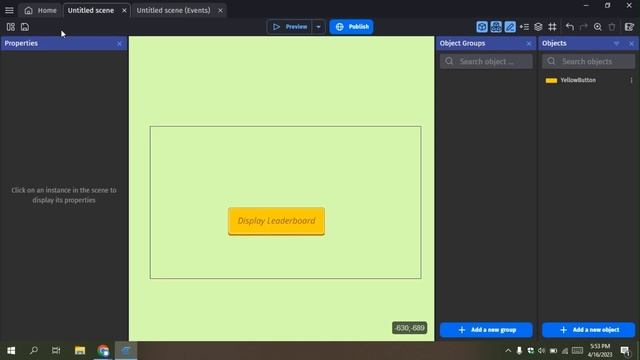Click Add a new group button
This screenshot has width=640, height=360.
click(486, 330)
